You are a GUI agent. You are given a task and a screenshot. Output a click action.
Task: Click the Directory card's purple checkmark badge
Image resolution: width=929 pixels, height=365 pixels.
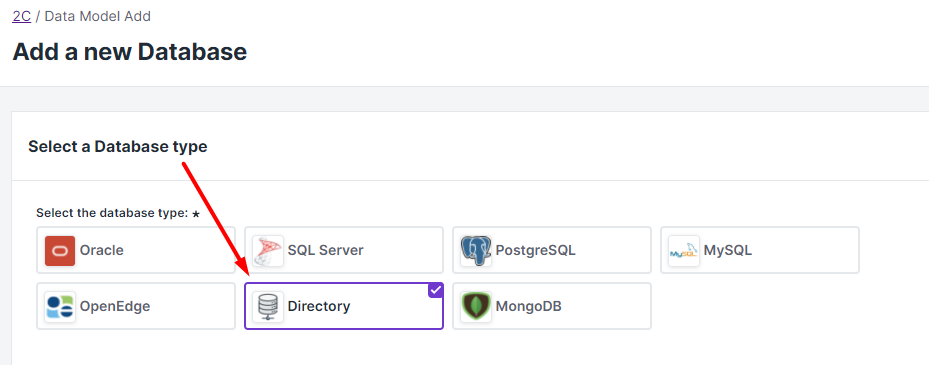[435, 290]
